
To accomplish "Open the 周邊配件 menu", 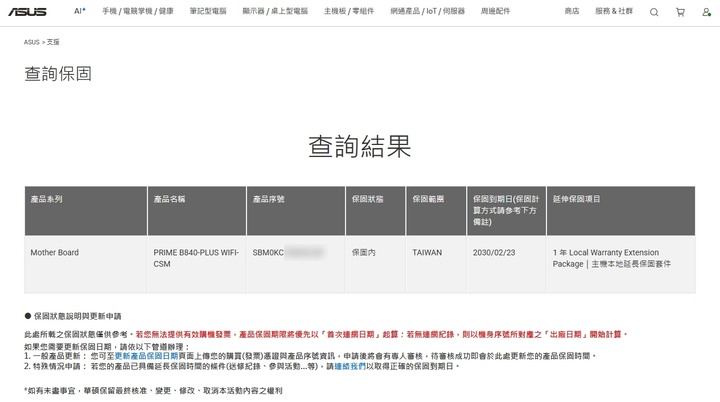I will (495, 11).
